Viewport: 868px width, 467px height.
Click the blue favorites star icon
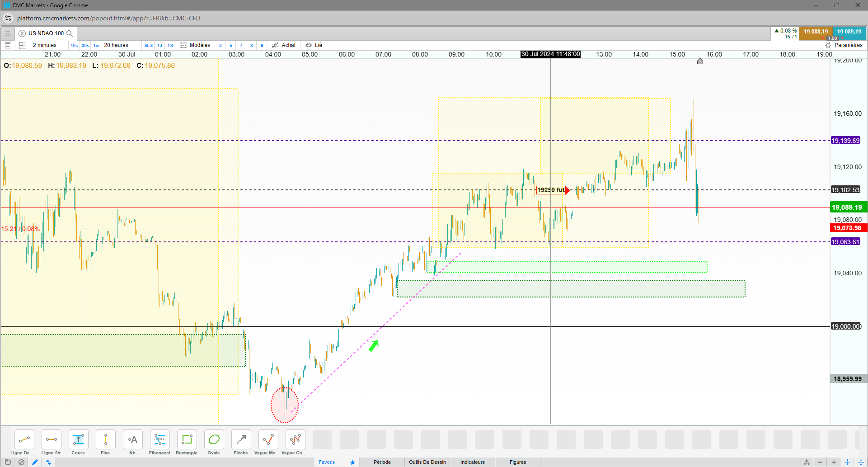(x=352, y=462)
